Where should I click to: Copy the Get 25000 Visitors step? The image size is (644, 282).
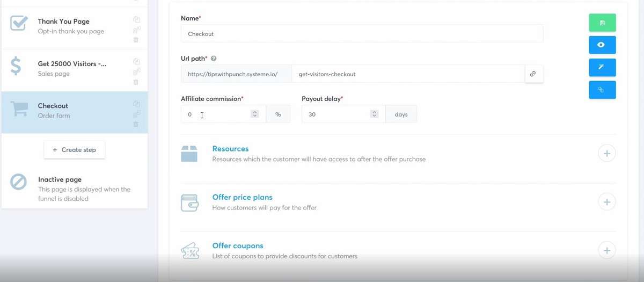[x=136, y=61]
